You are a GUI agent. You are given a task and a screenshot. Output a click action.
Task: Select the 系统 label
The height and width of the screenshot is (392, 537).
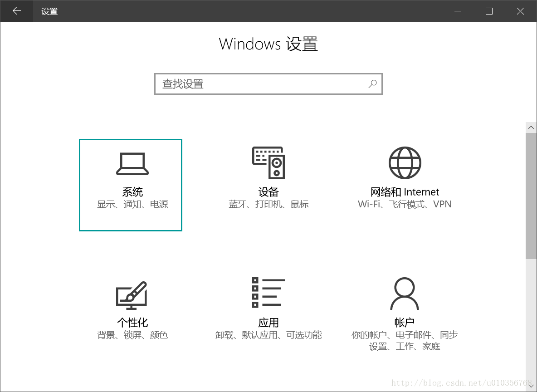click(132, 192)
